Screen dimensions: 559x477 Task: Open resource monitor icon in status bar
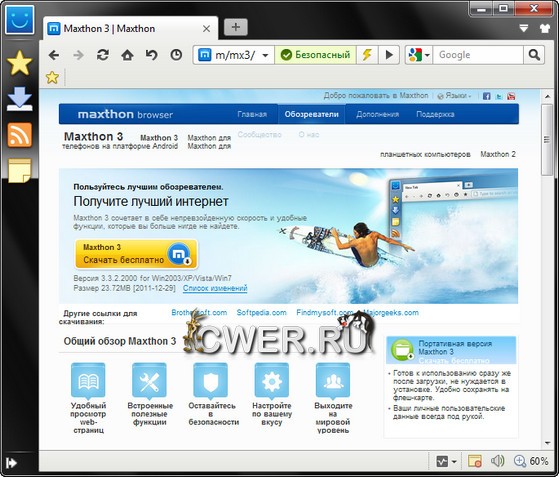[x=442, y=462]
